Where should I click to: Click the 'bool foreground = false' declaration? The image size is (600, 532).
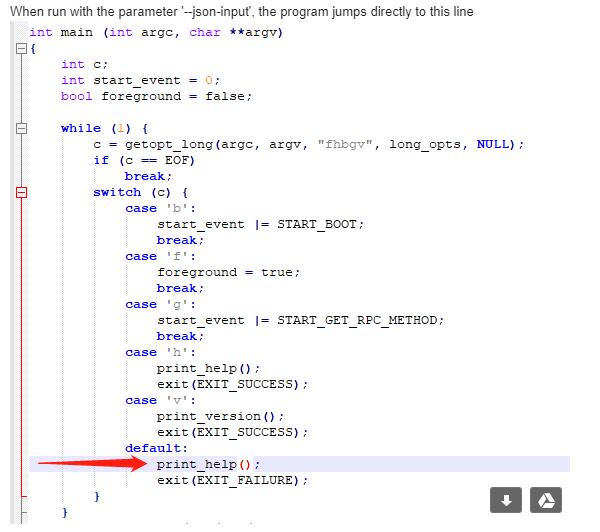(x=156, y=96)
